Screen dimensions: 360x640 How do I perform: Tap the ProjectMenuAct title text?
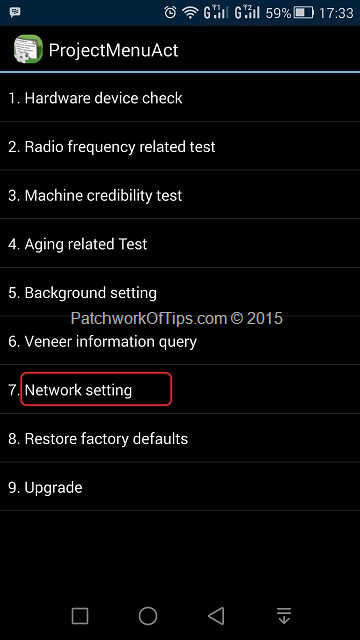[113, 51]
